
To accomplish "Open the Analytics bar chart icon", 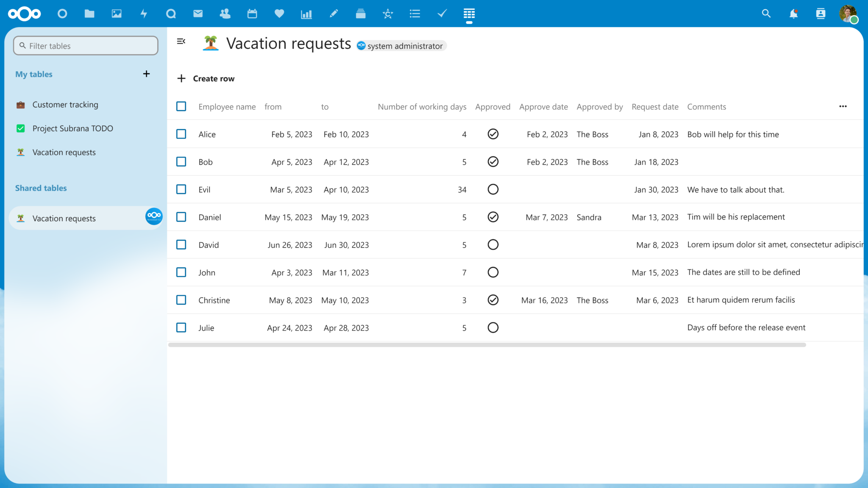I will point(306,13).
